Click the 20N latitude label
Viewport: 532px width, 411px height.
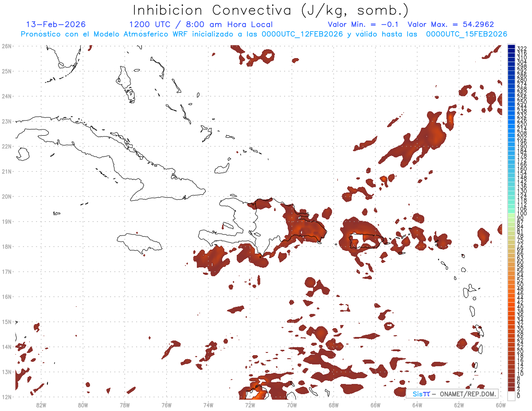coord(7,196)
